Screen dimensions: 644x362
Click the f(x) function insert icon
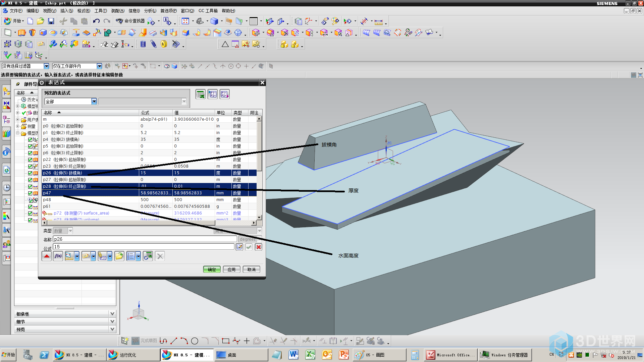[58, 256]
